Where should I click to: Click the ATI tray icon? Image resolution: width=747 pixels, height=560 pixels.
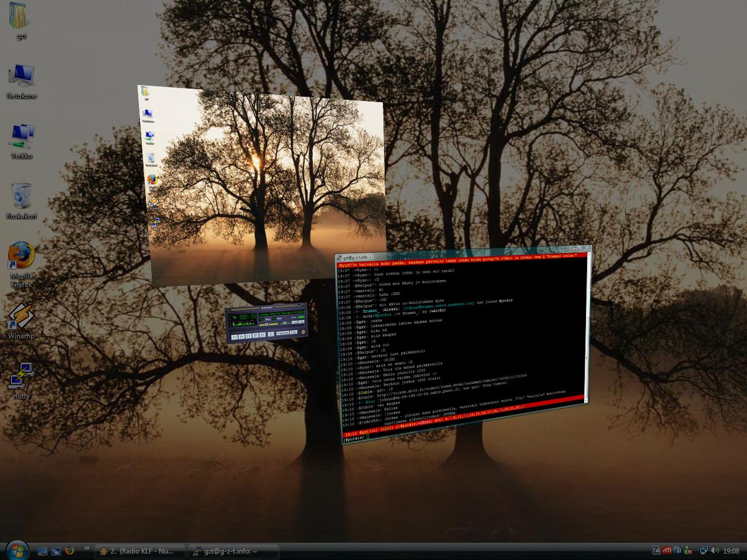click(666, 550)
